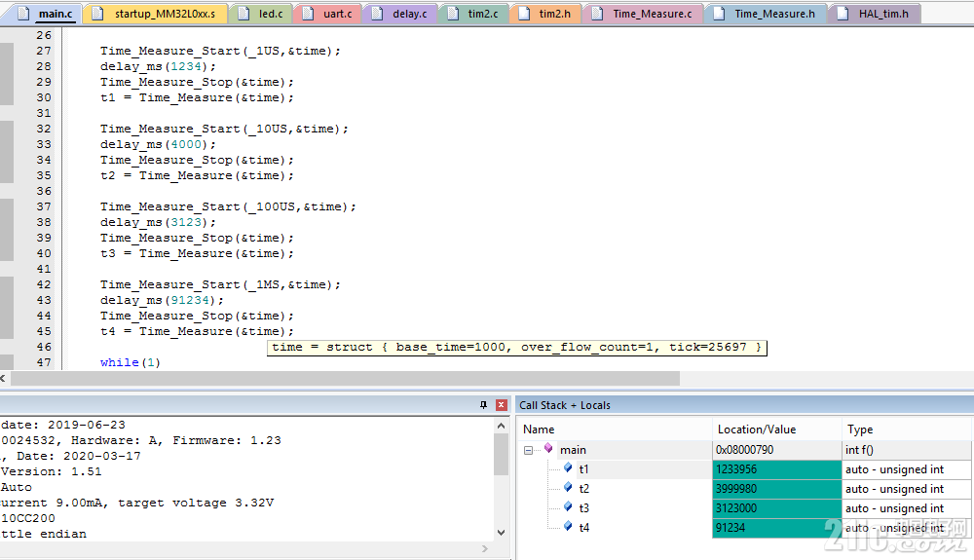The height and width of the screenshot is (560, 974).
Task: Open the uart.c tab
Action: click(326, 14)
